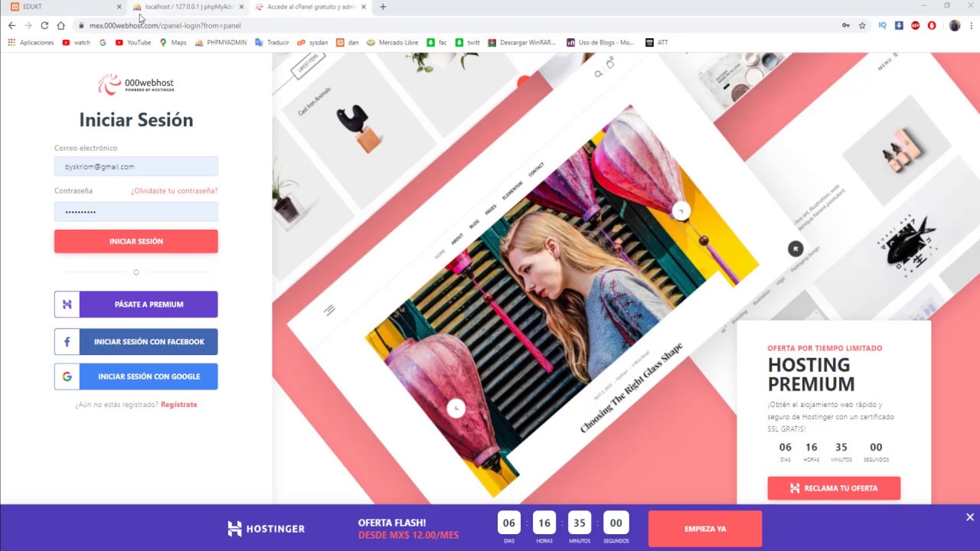The width and height of the screenshot is (980, 551).
Task: Open a new browser tab
Action: [383, 7]
